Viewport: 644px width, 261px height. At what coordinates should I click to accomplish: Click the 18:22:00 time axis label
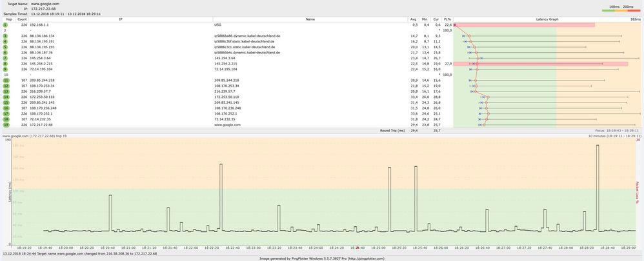click(x=191, y=248)
